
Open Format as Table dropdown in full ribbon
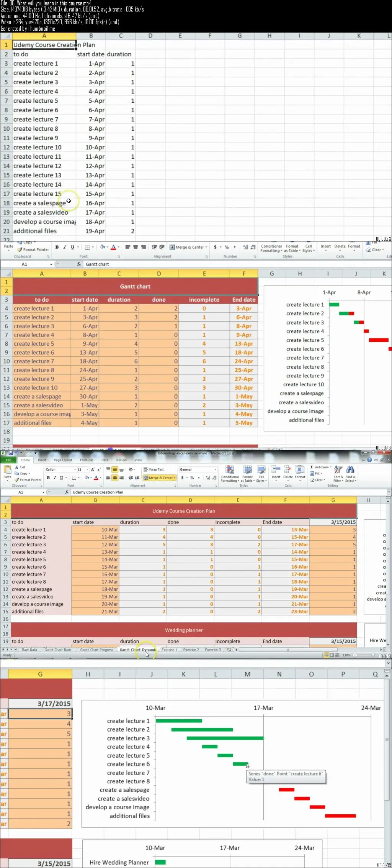click(x=248, y=474)
